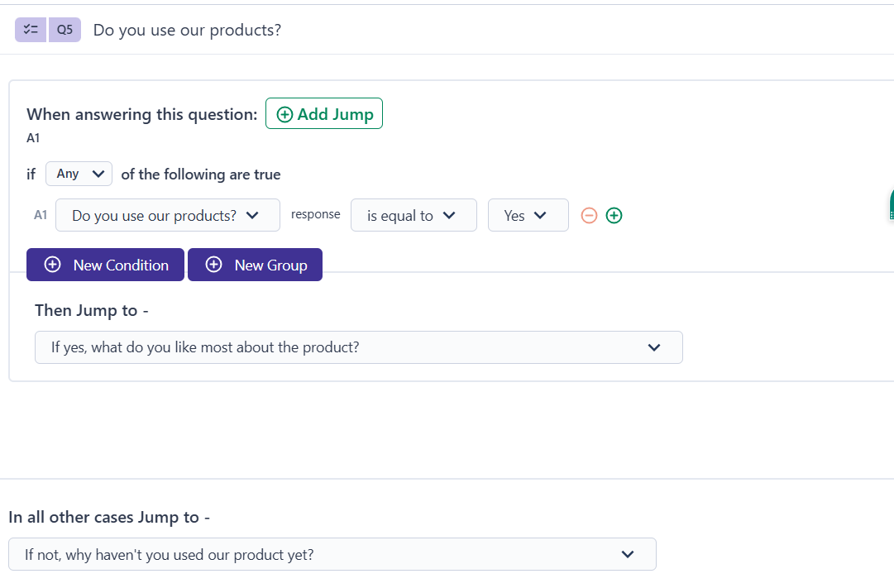Click the plus icon on New Condition
Image resolution: width=894 pixels, height=588 pixels.
pyautogui.click(x=52, y=265)
